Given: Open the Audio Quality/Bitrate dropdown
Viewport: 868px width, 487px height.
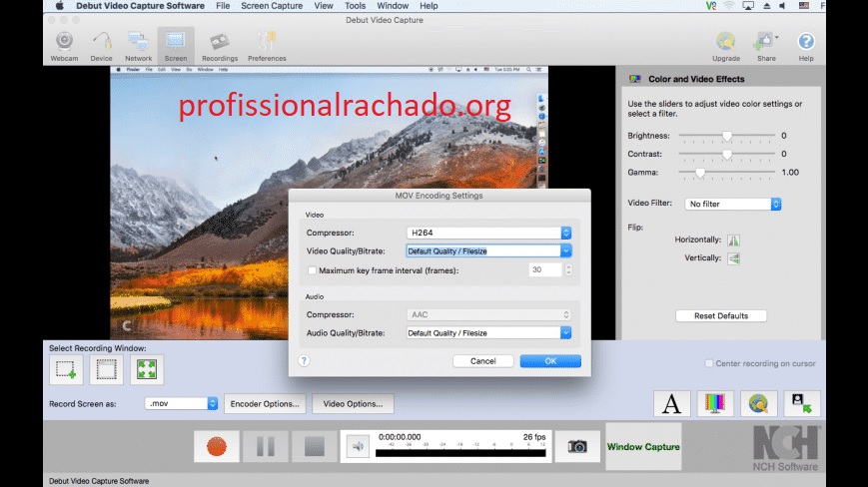Looking at the screenshot, I should point(488,332).
